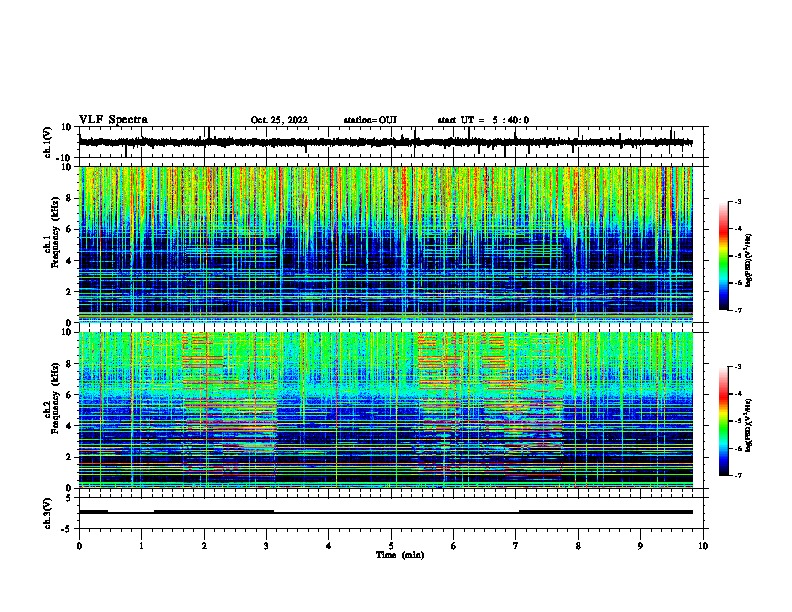Click the ch.1 spectrogram color scale bar
This screenshot has height=612, width=792.
724,255
